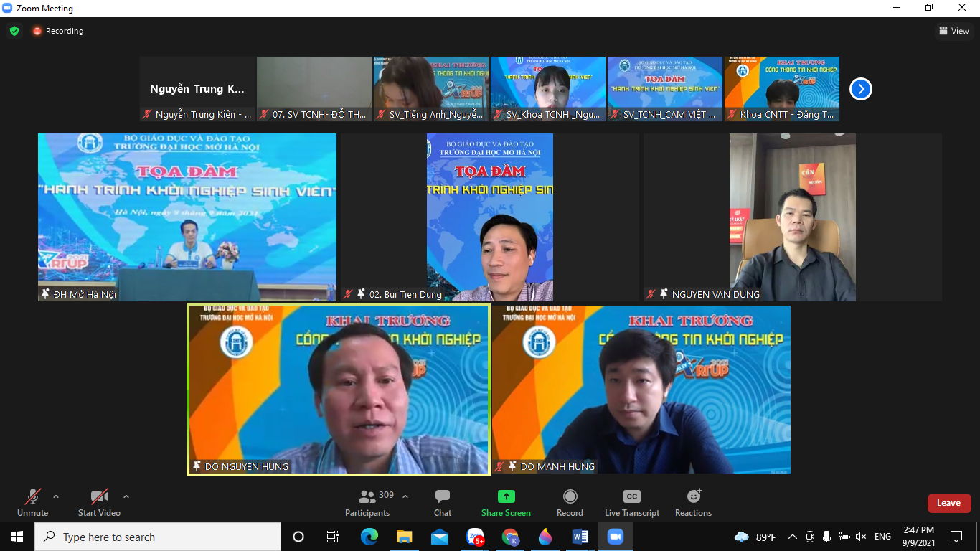Click the green encryption shield icon
This screenshot has height=551, width=980.
tap(14, 31)
